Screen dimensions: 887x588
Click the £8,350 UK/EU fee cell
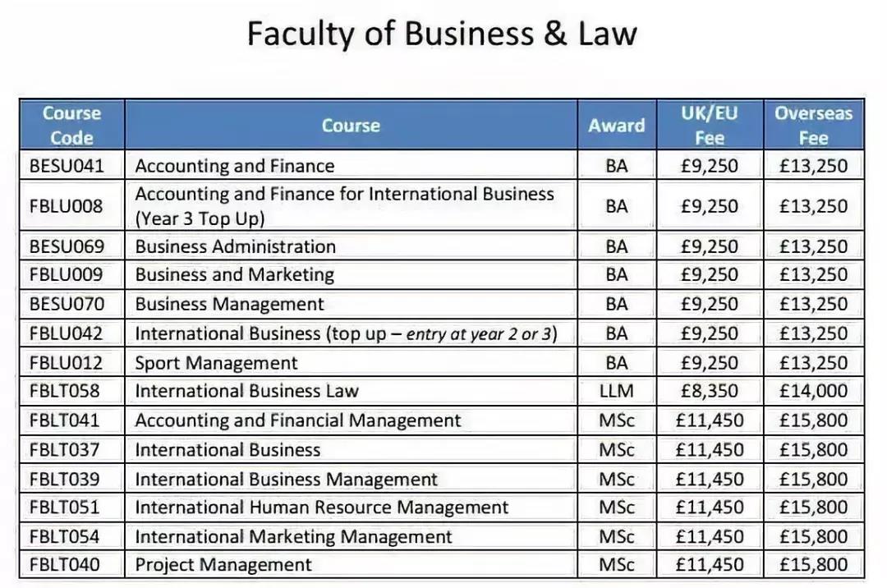[710, 391]
